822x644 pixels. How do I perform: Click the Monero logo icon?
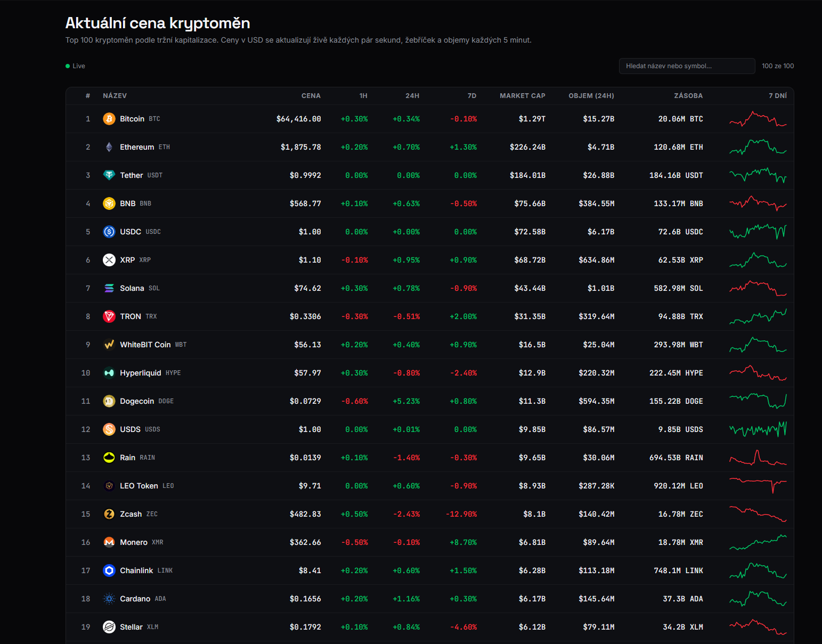coord(109,542)
